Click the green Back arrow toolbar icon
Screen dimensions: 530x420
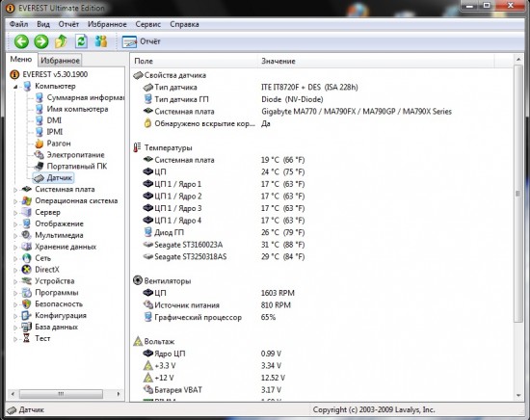(21, 41)
